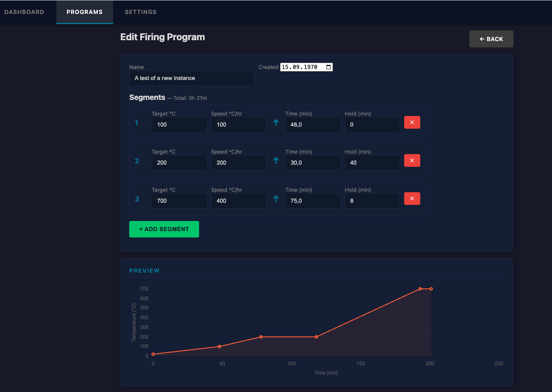Delete segment 2 with red X button
Viewport: 552px width, 392px height.
[x=412, y=160]
